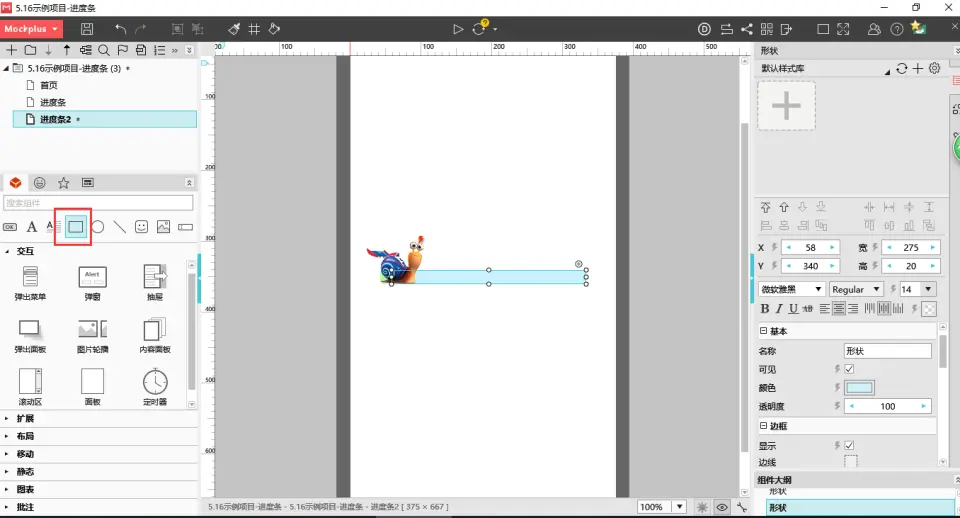The image size is (960, 518).
Task: Toggle the 可见 visibility checkbox
Action: (x=849, y=369)
